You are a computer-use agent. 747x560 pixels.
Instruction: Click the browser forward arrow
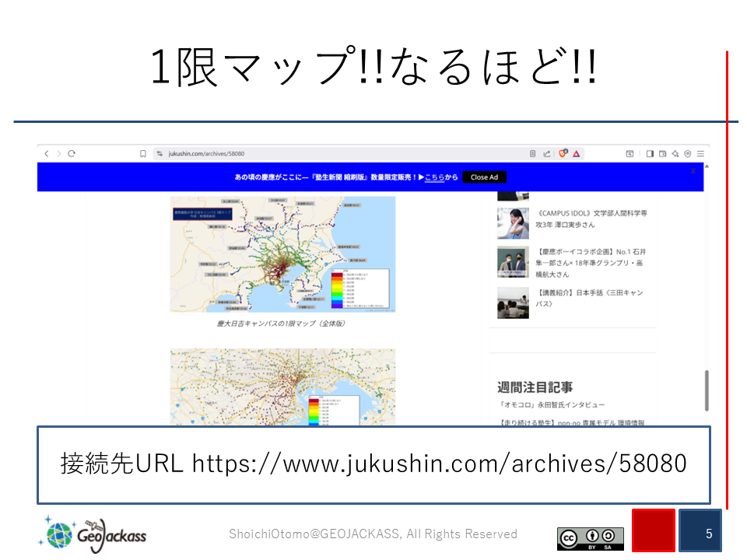58,154
